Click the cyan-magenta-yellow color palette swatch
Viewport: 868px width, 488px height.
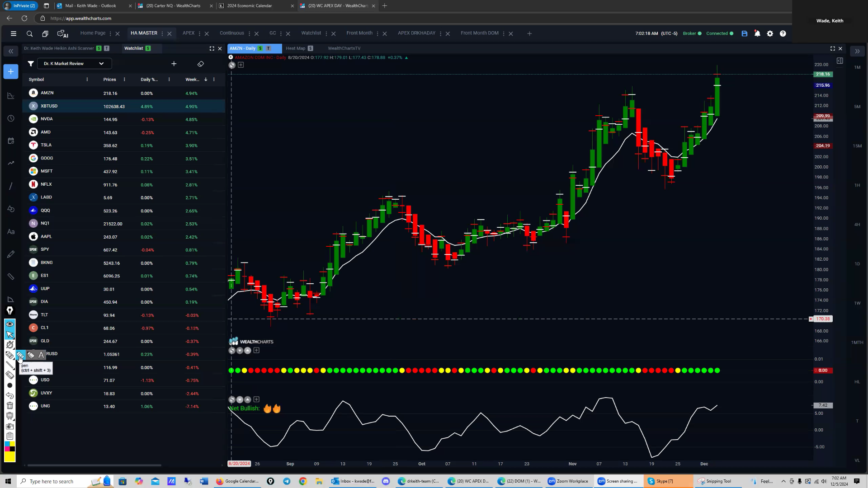(9, 446)
